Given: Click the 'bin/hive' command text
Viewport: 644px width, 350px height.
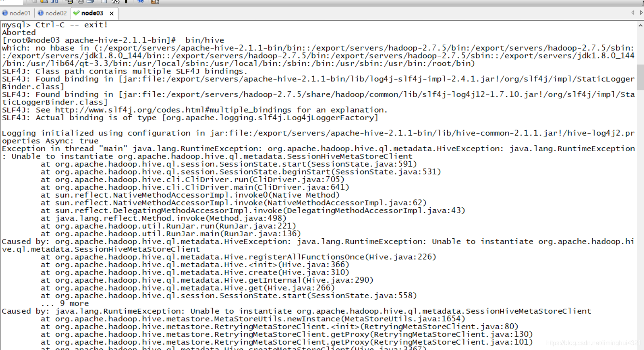Looking at the screenshot, I should click(x=204, y=40).
